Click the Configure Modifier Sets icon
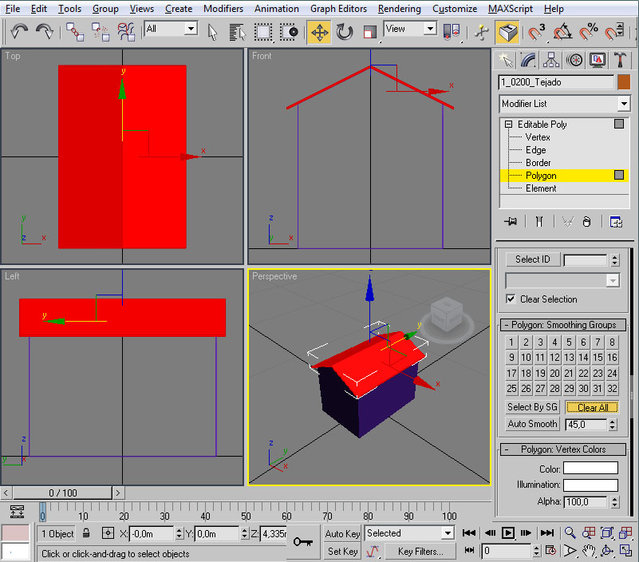639x562 pixels. click(616, 221)
